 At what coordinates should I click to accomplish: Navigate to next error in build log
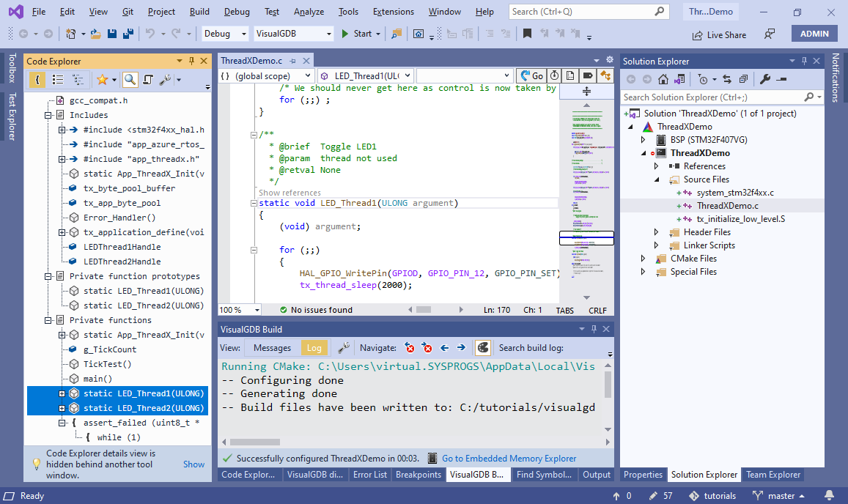pos(427,348)
